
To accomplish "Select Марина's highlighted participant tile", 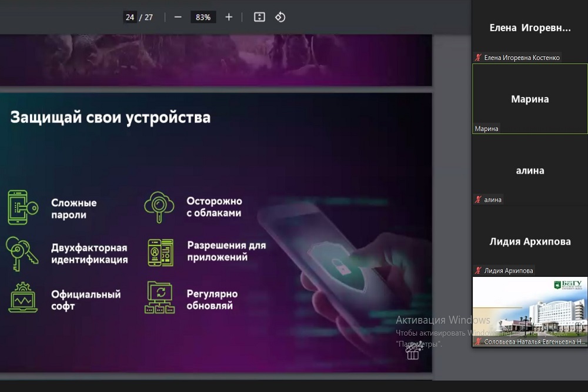I will point(530,99).
